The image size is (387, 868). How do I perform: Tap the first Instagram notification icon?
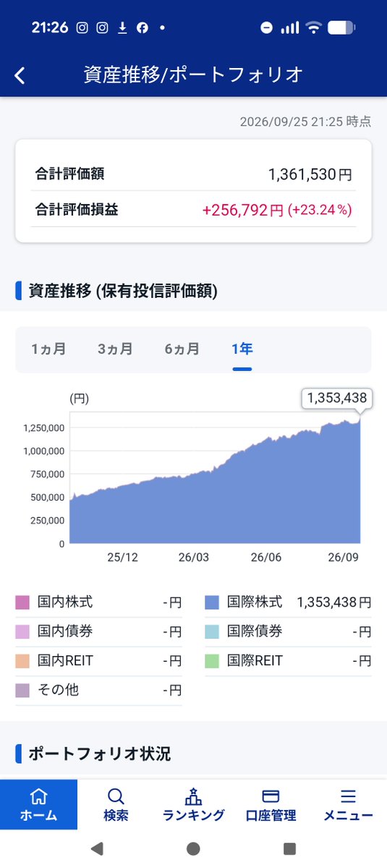coord(82,27)
